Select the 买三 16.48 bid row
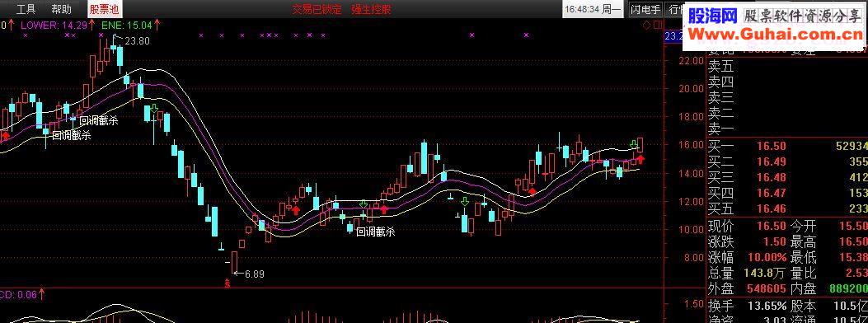The width and height of the screenshot is (868, 323). pos(788,177)
